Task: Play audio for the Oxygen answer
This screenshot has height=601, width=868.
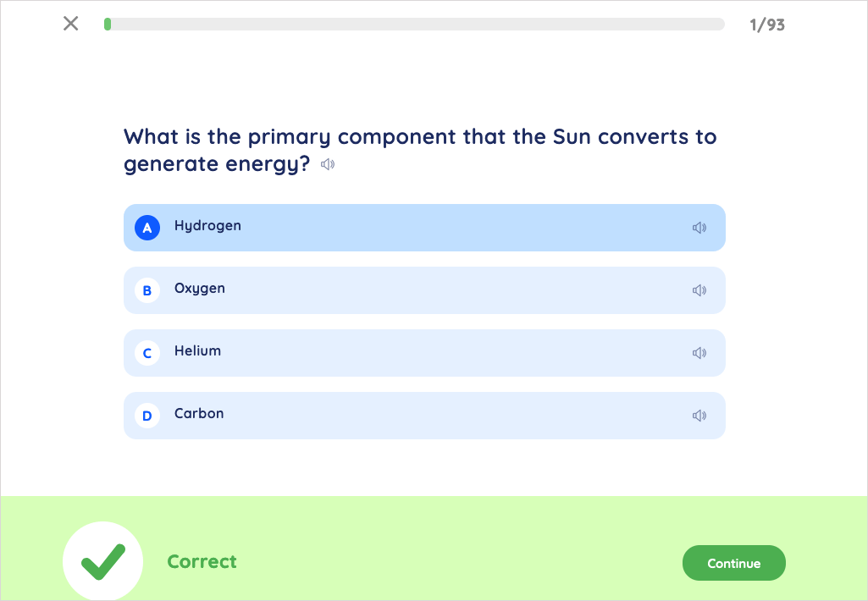Action: (699, 290)
